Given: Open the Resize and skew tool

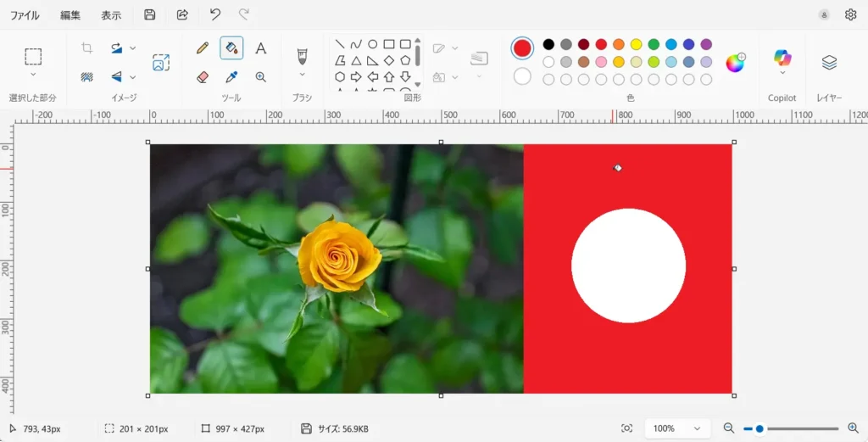Looking at the screenshot, I should (161, 62).
